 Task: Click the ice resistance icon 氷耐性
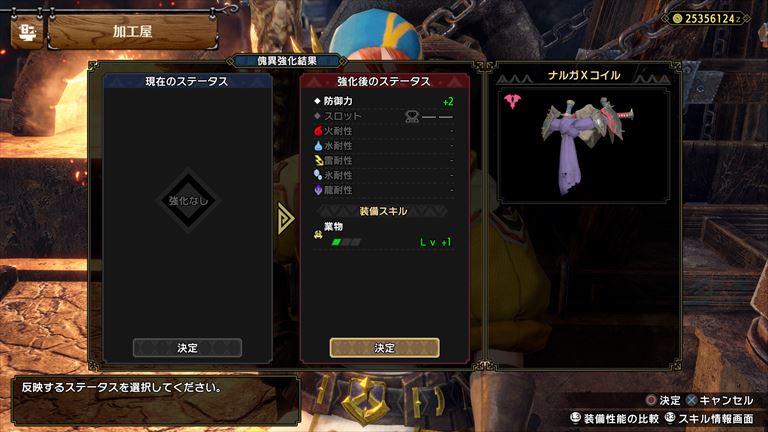[x=318, y=175]
